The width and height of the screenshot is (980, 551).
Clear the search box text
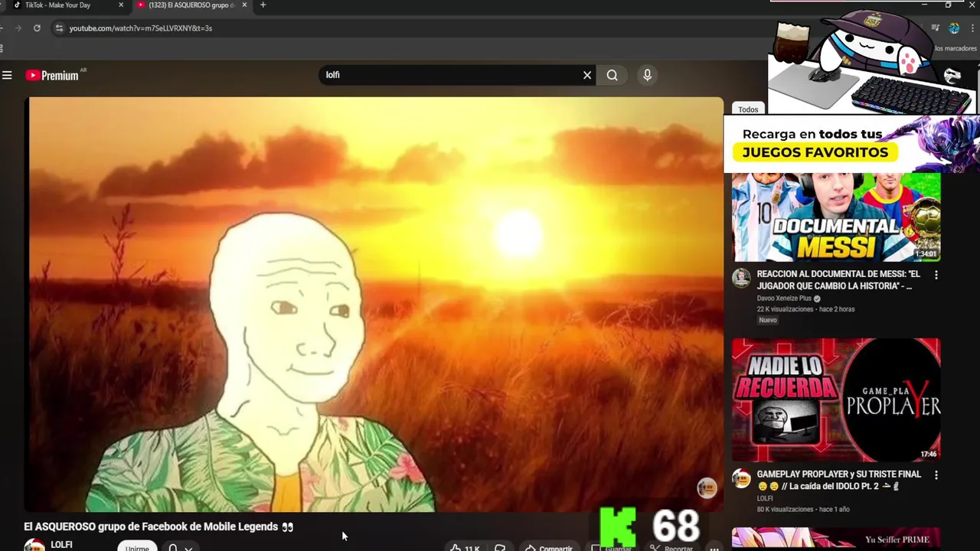[x=587, y=75]
